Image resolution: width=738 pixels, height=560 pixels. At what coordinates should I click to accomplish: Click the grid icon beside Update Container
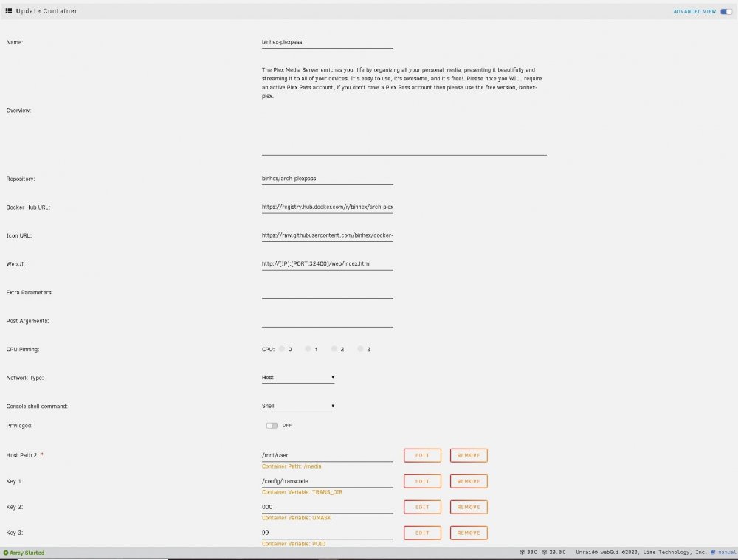click(x=8, y=11)
